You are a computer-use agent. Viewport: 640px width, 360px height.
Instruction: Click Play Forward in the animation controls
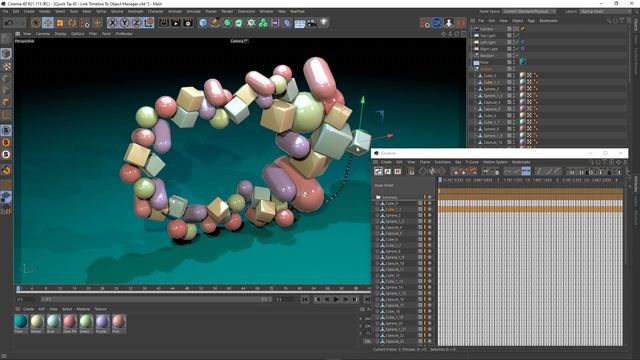click(336, 299)
